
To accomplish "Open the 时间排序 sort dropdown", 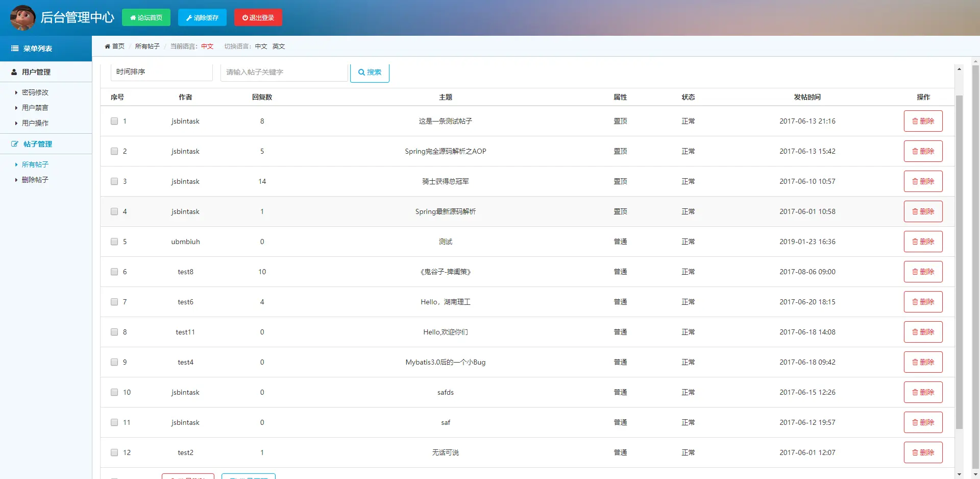I will tap(162, 72).
